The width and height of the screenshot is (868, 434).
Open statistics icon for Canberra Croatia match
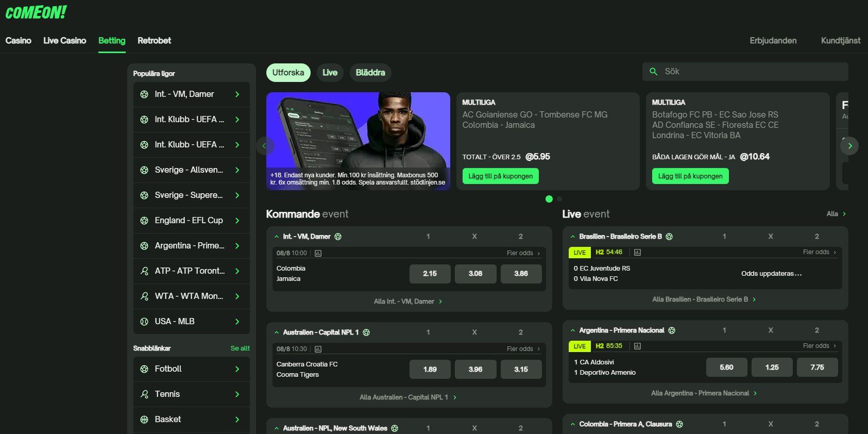318,349
